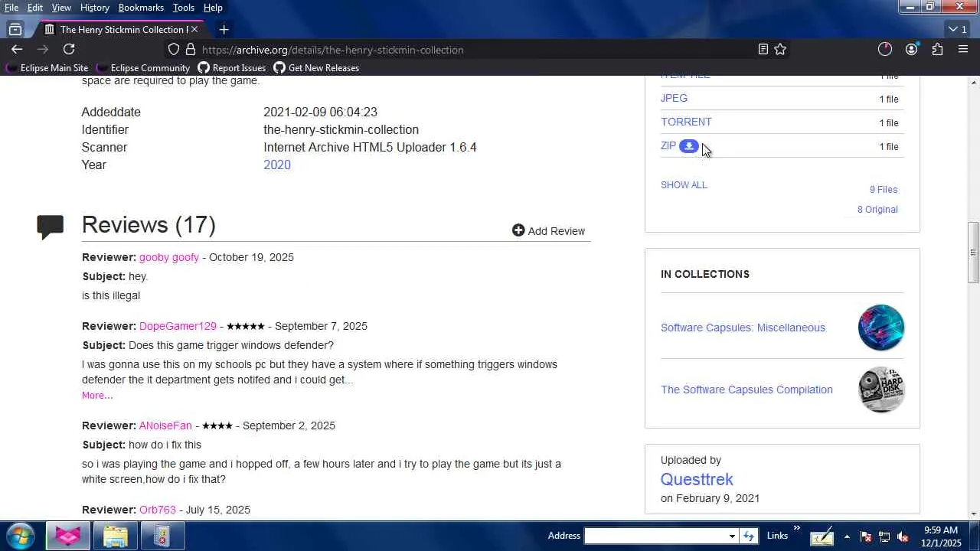Open Windows Explorer from taskbar

116,536
